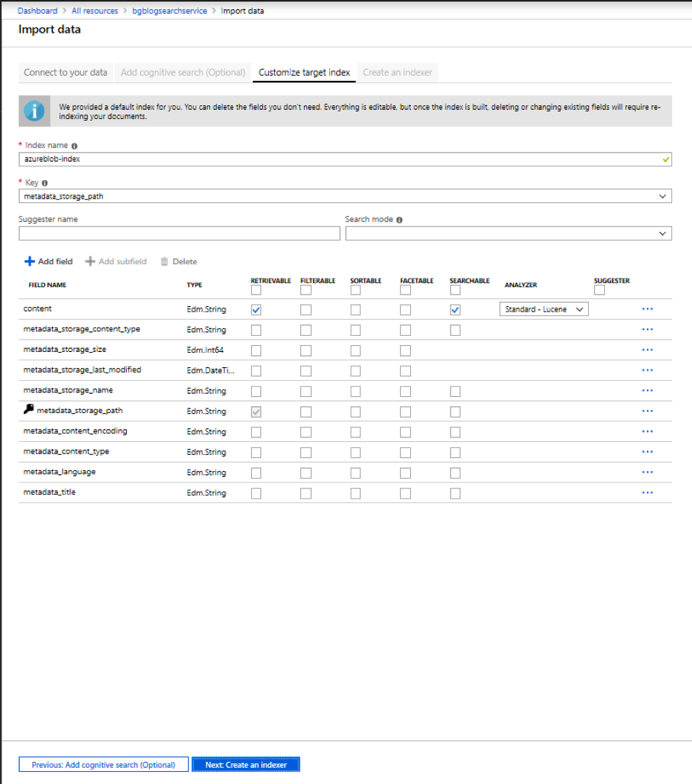The image size is (692, 784).
Task: Click the info icon in the blue banner
Action: tap(34, 110)
